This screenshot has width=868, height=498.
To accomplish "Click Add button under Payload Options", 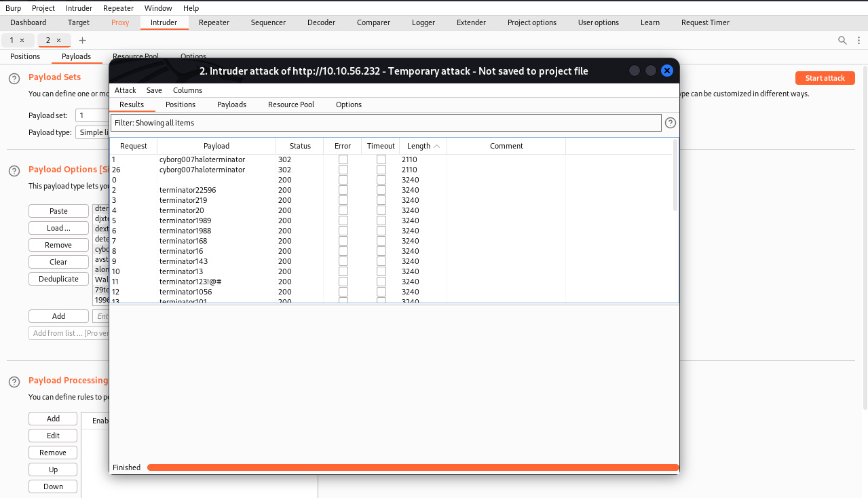I will (58, 316).
